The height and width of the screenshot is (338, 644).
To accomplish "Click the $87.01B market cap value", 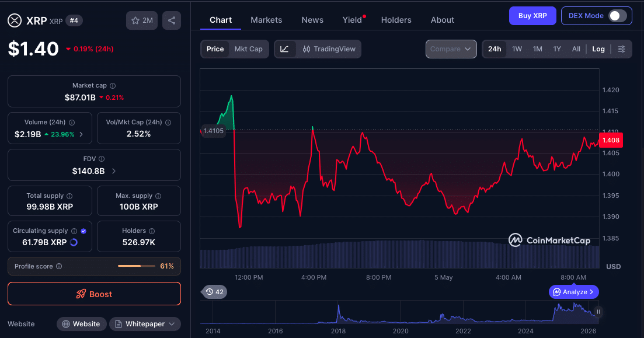I will [80, 97].
